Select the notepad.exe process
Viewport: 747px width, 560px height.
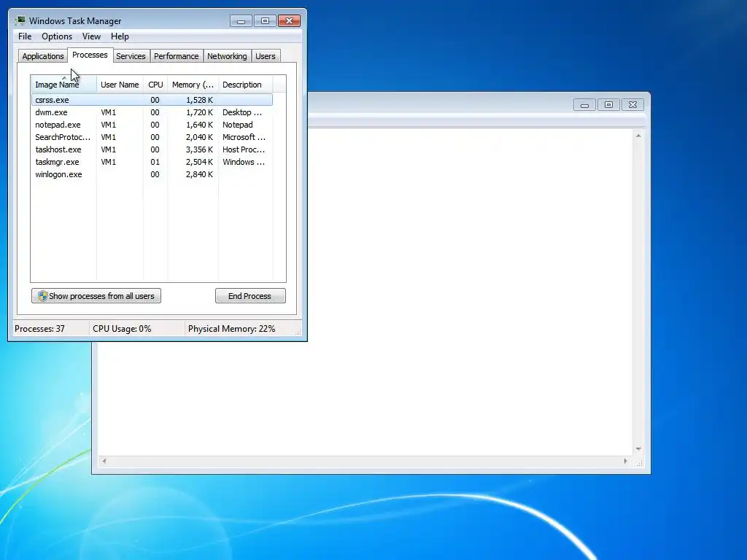pos(152,125)
